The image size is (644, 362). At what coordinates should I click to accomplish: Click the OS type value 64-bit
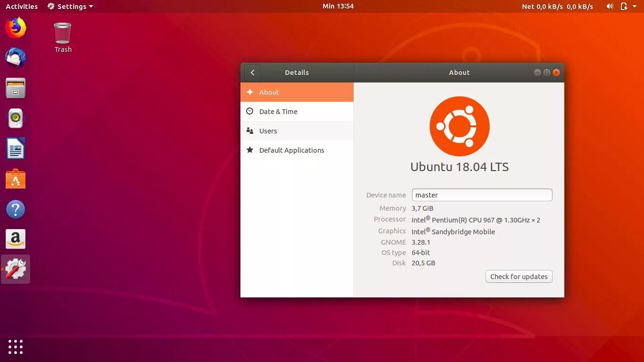(x=421, y=253)
